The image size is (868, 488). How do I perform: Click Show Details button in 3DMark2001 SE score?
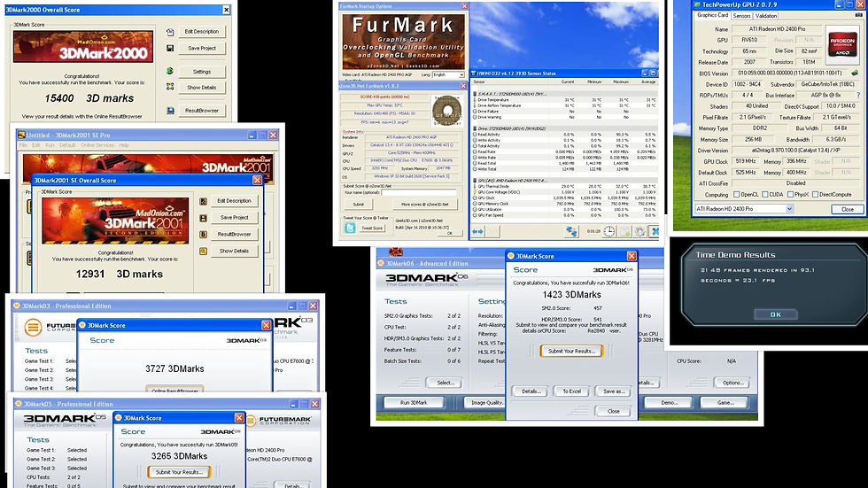pyautogui.click(x=234, y=251)
